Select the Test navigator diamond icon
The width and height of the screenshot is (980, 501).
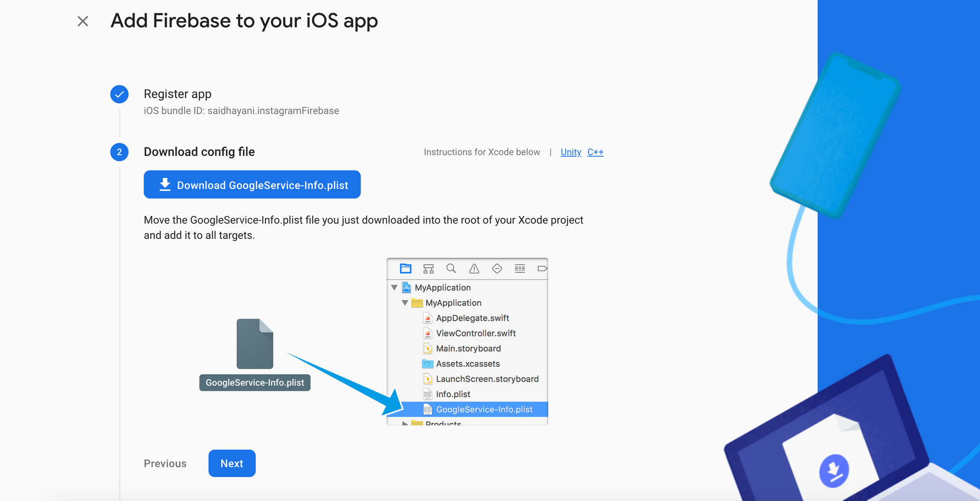496,268
